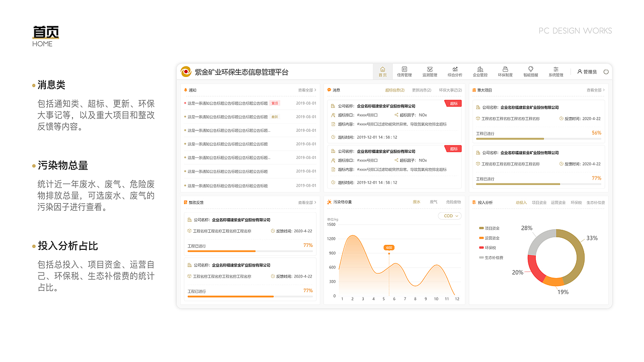This screenshot has width=644, height=362.
Task: Select the 总投入 investment tab
Action: point(521,203)
